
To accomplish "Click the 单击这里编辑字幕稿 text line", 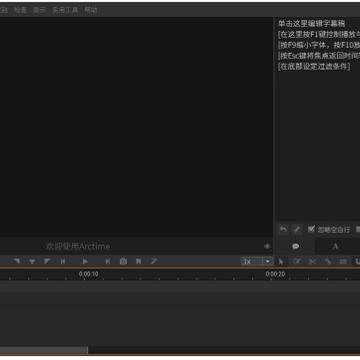I will pyautogui.click(x=311, y=24).
